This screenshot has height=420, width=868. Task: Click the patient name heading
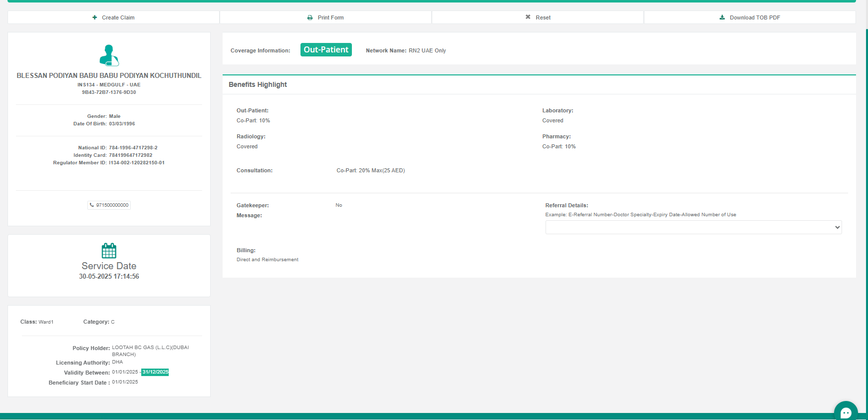tap(109, 75)
